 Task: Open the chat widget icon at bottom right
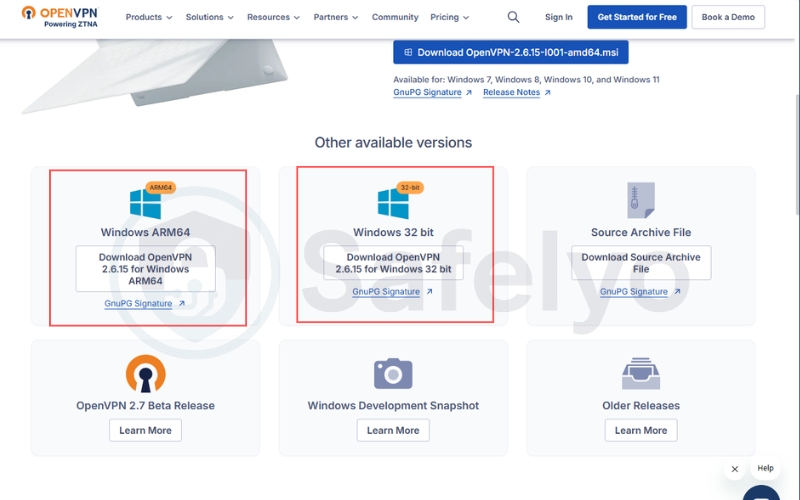[x=761, y=494]
